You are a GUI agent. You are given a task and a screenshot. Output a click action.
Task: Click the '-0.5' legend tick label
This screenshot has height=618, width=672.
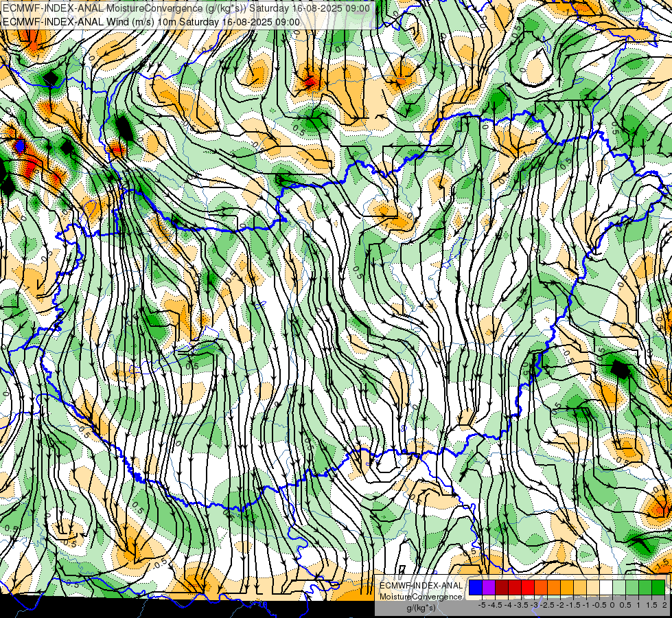(599, 605)
